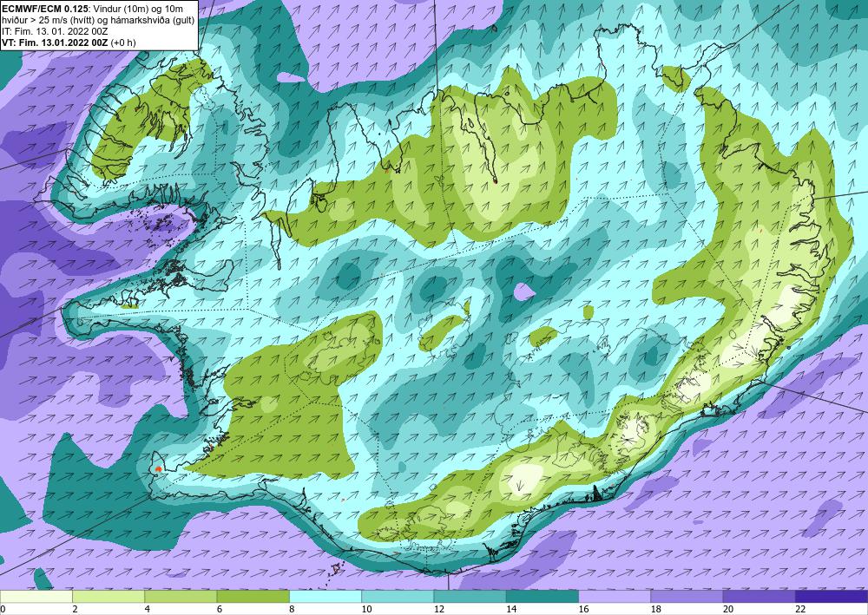This screenshot has width=868, height=615.
Task: Click the legend scale label "2"
Action: tap(75, 609)
